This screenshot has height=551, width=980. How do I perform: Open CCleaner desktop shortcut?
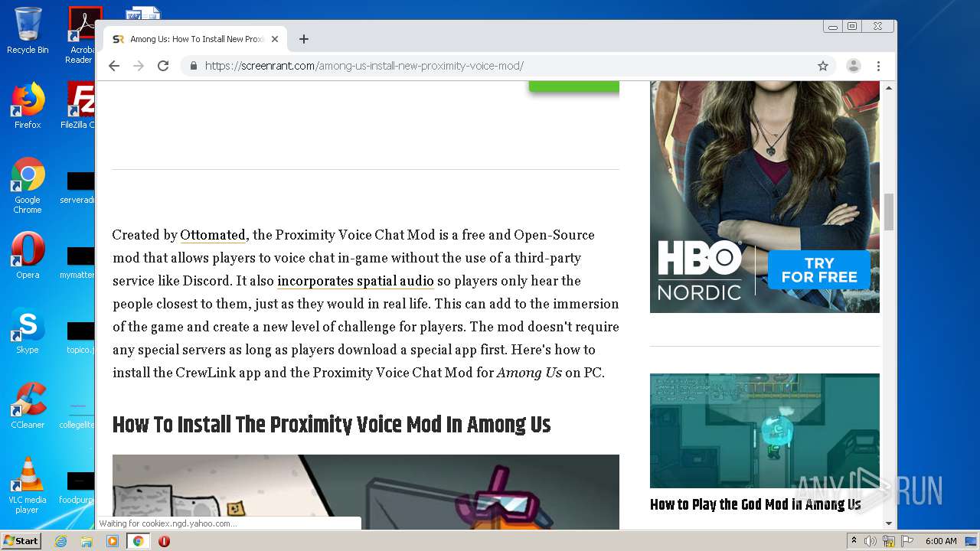28,406
